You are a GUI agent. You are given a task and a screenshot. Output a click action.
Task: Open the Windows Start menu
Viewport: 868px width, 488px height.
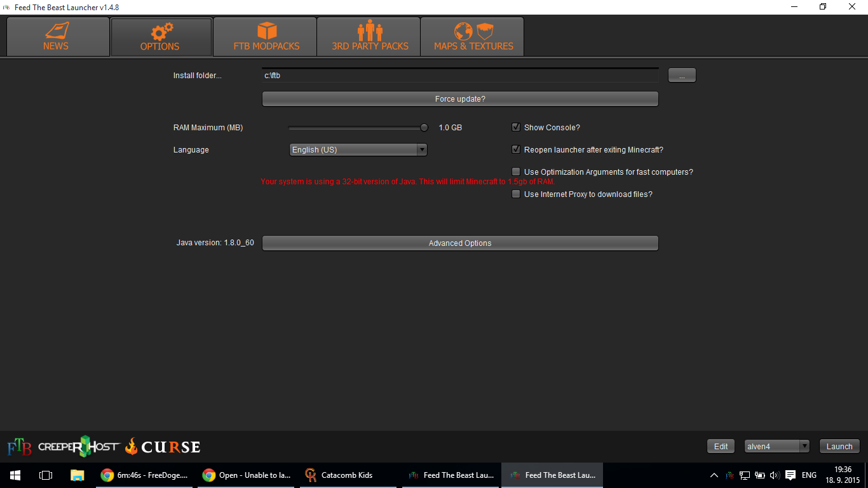coord(15,475)
